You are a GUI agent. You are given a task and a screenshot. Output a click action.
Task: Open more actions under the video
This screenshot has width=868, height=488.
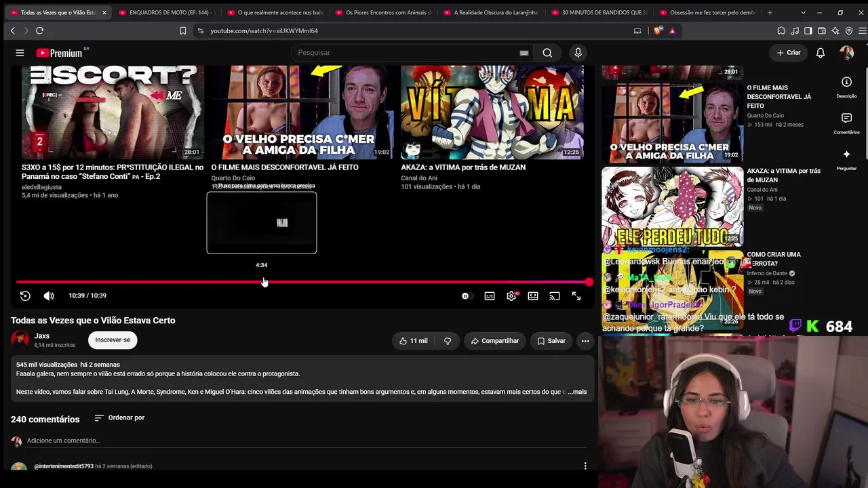coord(585,341)
